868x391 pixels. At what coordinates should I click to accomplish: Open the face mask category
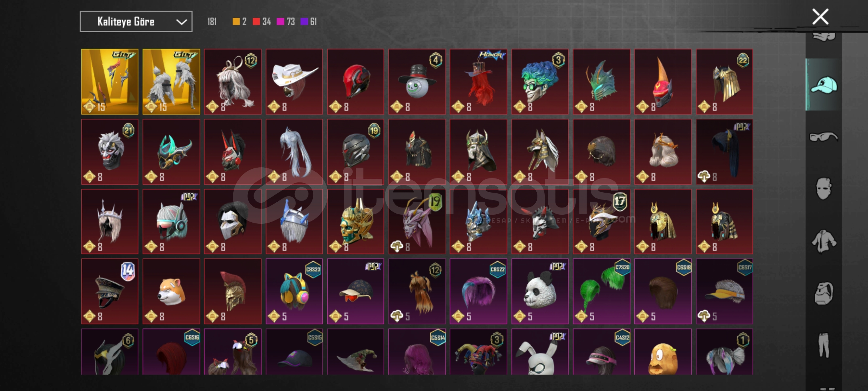click(824, 188)
